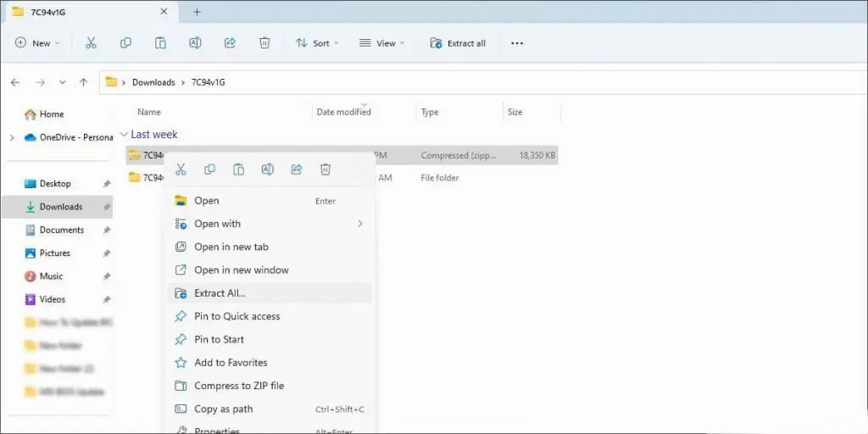Expand the OneDrive - Personal tree node

(12, 137)
